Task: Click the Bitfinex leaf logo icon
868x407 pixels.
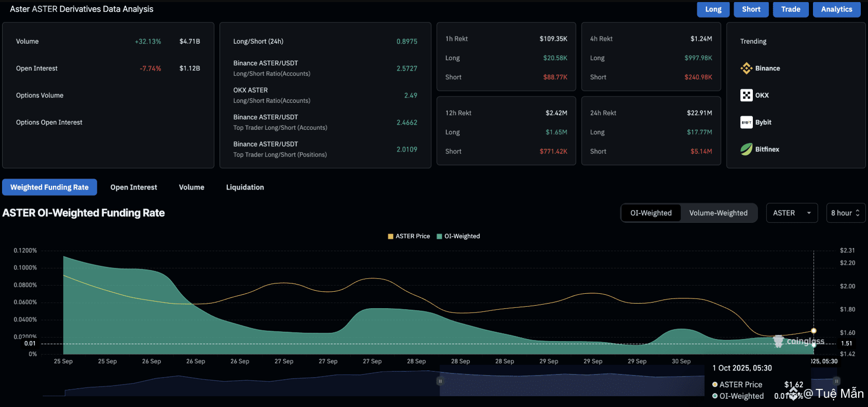Action: click(x=746, y=149)
